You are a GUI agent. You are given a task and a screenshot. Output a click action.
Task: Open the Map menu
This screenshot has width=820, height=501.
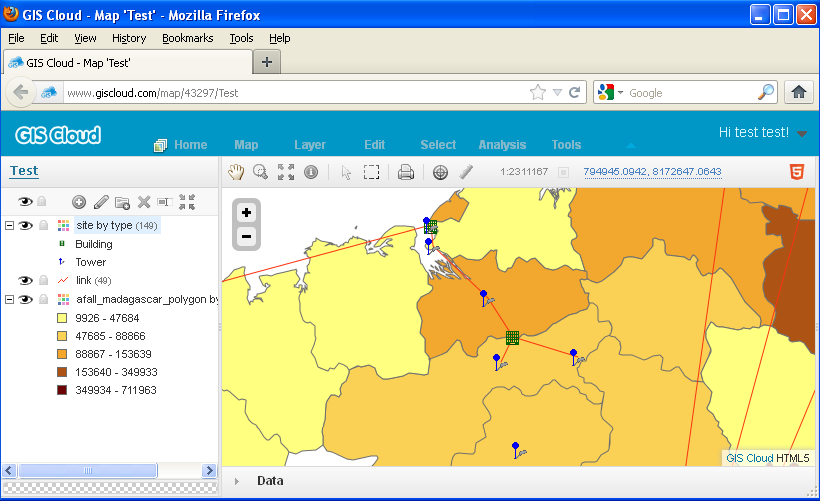(246, 145)
